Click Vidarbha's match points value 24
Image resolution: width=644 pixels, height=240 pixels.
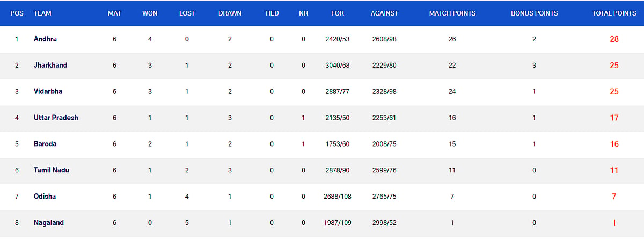pyautogui.click(x=452, y=92)
